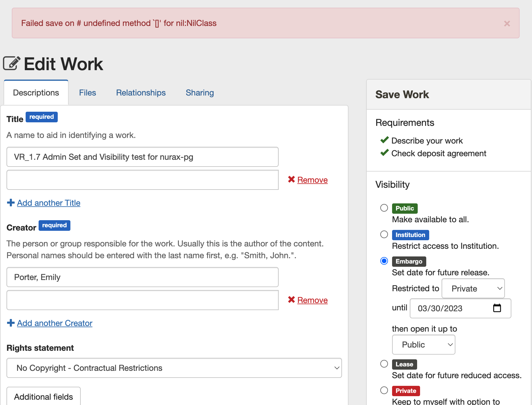Screen dimensions: 532x405
Task: Click the Failed save error message text
Action: [x=119, y=23]
